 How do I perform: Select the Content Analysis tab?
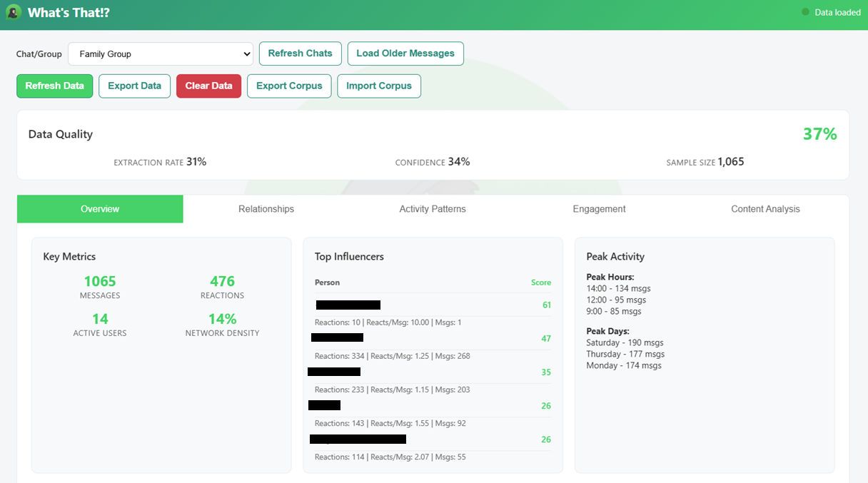click(765, 209)
